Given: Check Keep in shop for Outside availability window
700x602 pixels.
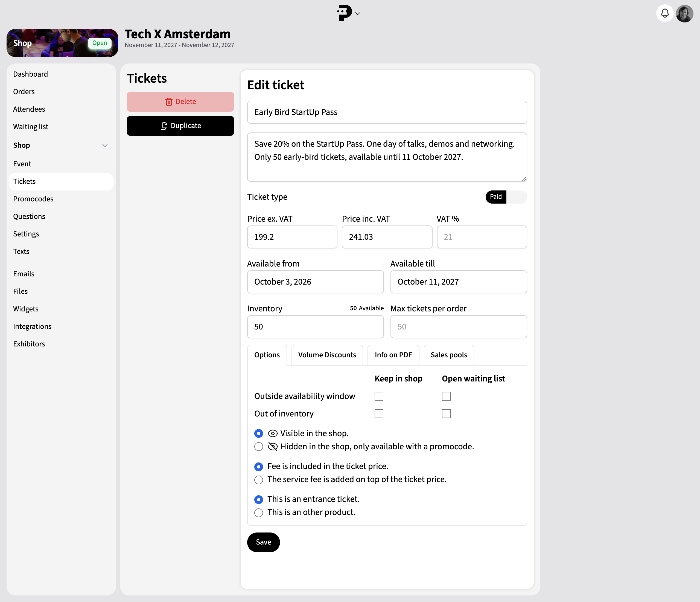Looking at the screenshot, I should point(379,396).
